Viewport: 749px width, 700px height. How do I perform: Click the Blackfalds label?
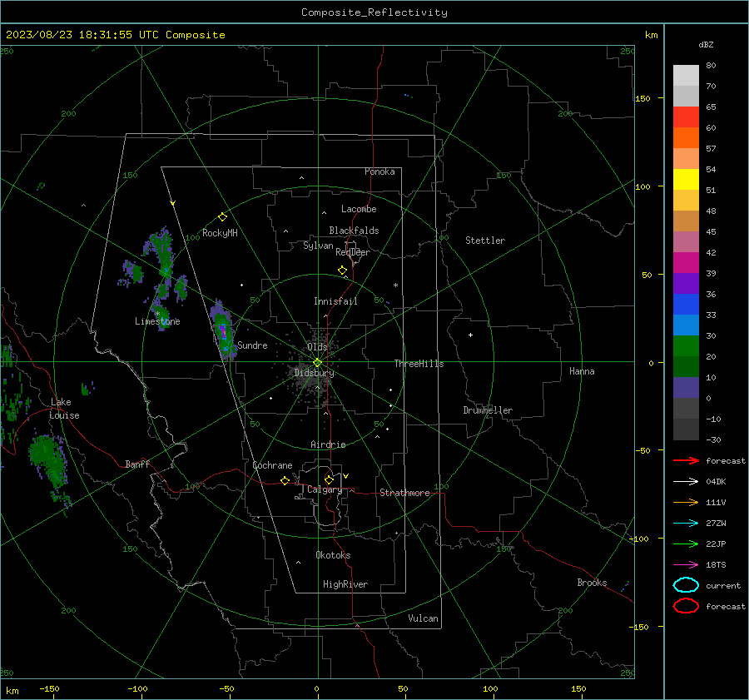point(354,231)
